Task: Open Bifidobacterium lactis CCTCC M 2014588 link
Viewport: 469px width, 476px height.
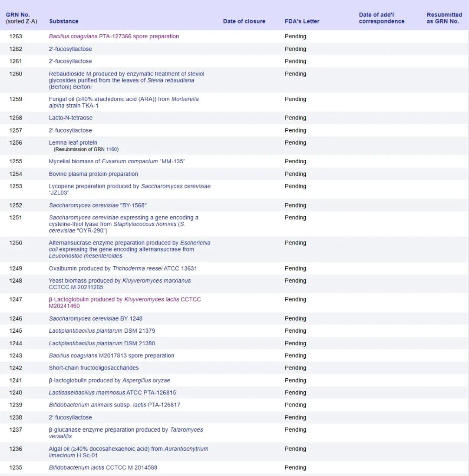Action: (x=103, y=467)
